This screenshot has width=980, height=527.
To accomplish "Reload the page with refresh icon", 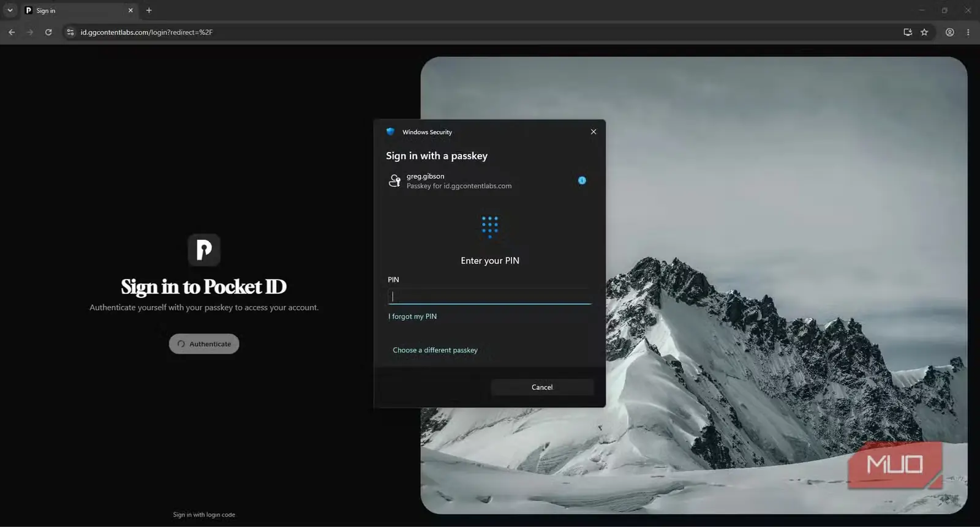I will (48, 32).
